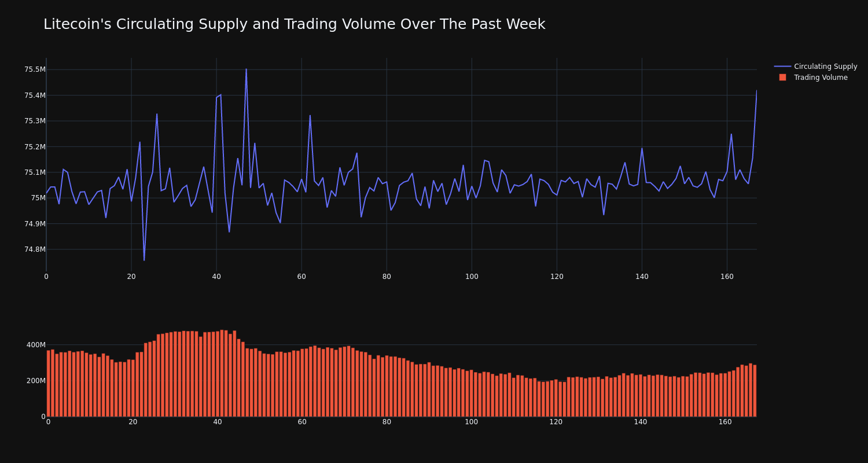The height and width of the screenshot is (463, 868).
Task: Click the 400M label on volume axis
Action: click(36, 345)
